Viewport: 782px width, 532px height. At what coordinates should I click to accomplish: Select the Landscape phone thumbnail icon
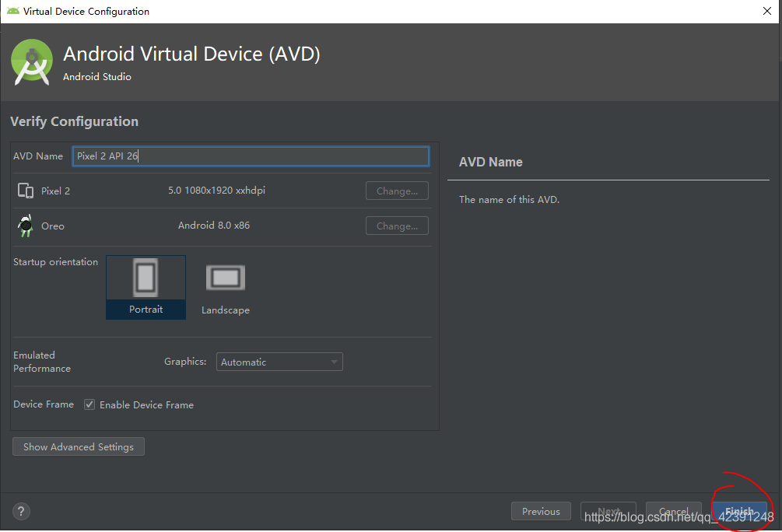[225, 276]
